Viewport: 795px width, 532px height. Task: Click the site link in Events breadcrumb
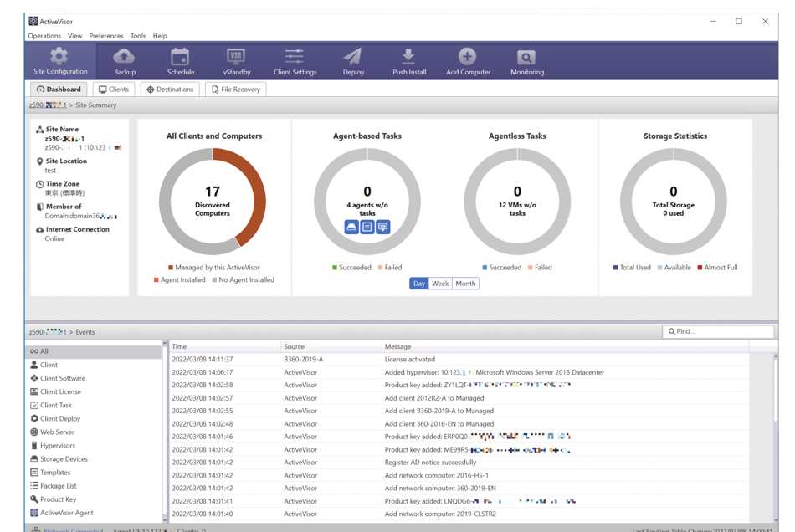click(x=48, y=332)
